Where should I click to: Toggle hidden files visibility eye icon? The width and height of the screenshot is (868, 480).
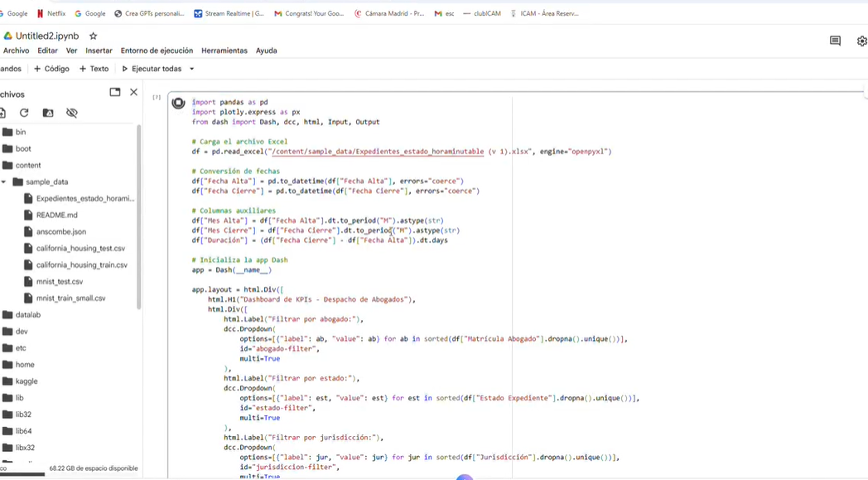tap(72, 113)
